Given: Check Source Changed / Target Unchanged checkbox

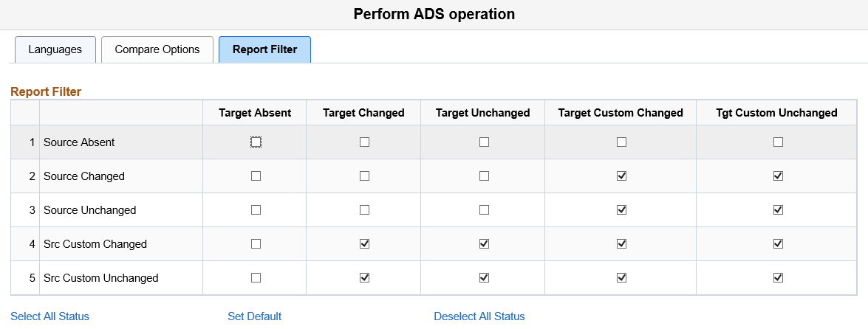Looking at the screenshot, I should tap(484, 176).
